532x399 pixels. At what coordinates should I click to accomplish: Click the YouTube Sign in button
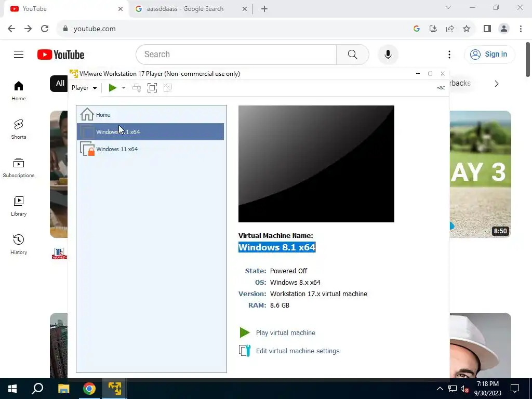pos(489,54)
